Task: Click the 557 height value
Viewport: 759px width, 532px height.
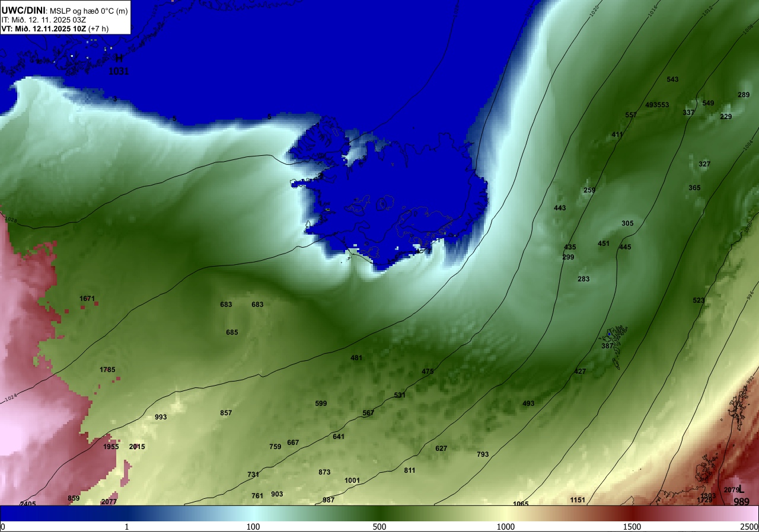Action: pyautogui.click(x=631, y=115)
